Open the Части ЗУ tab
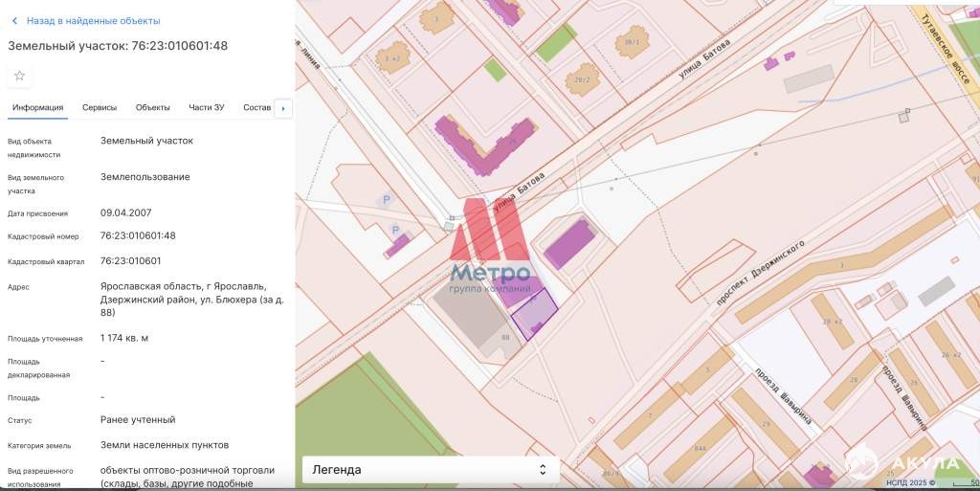 click(x=206, y=107)
